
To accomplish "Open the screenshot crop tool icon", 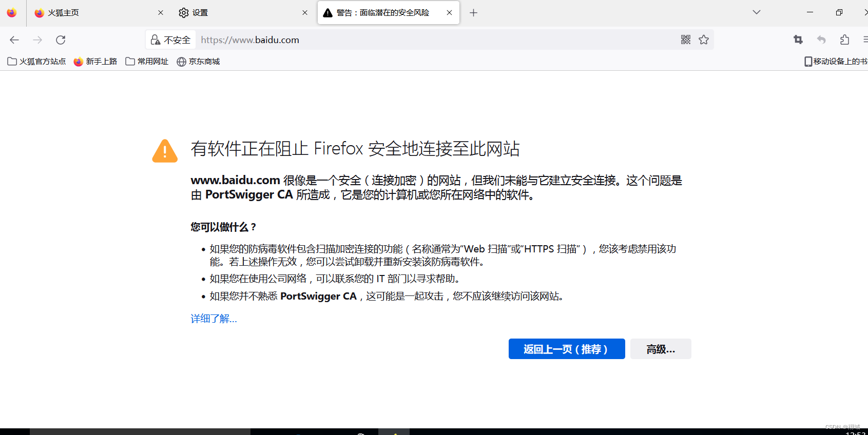I will pyautogui.click(x=798, y=39).
